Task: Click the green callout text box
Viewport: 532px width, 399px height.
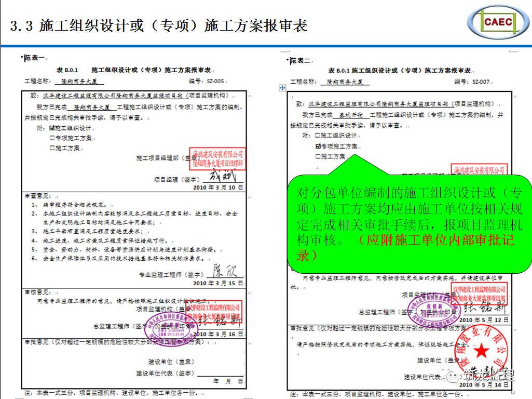Action: point(409,223)
